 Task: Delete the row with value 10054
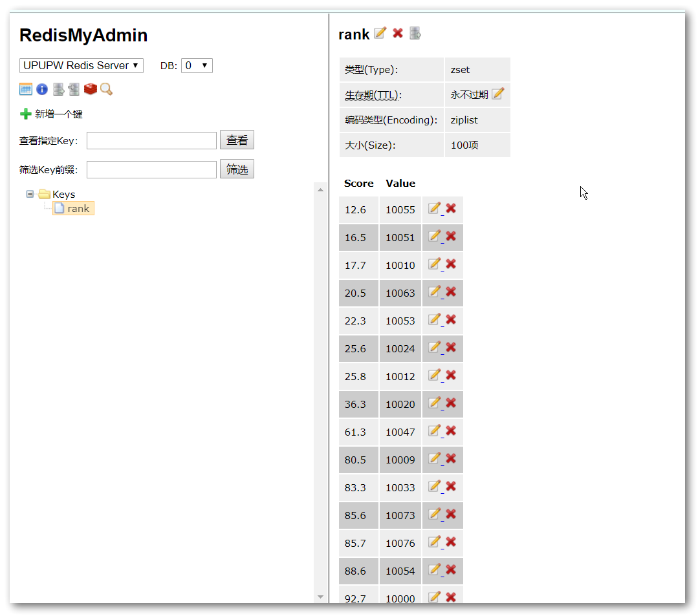click(x=451, y=570)
